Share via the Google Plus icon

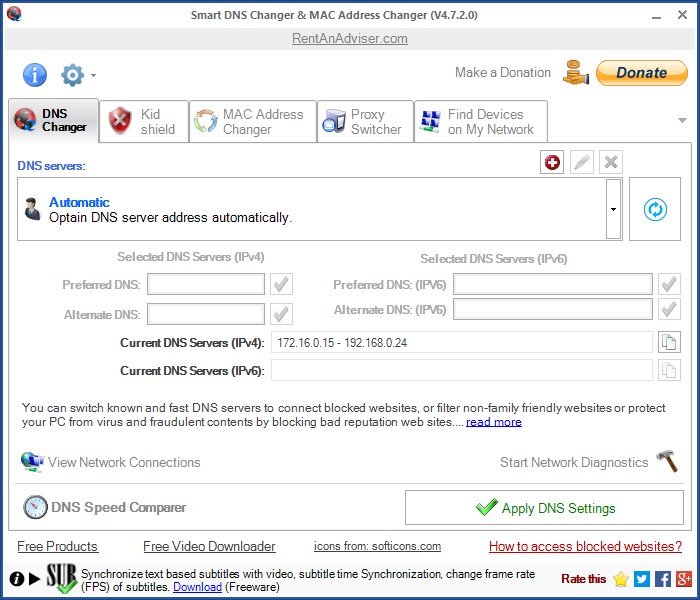pos(683,579)
